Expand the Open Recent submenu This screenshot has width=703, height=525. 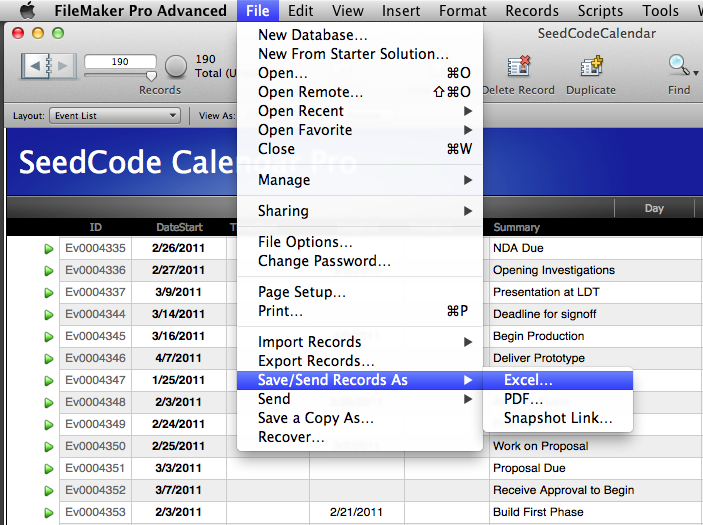point(468,111)
